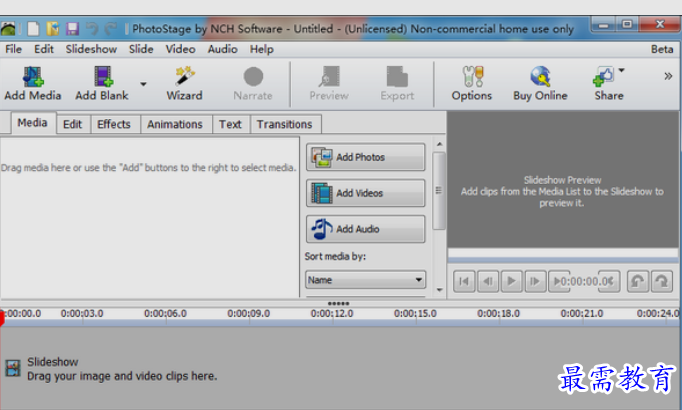682x410 pixels.
Task: Go to start of slideshow preview
Action: point(464,281)
